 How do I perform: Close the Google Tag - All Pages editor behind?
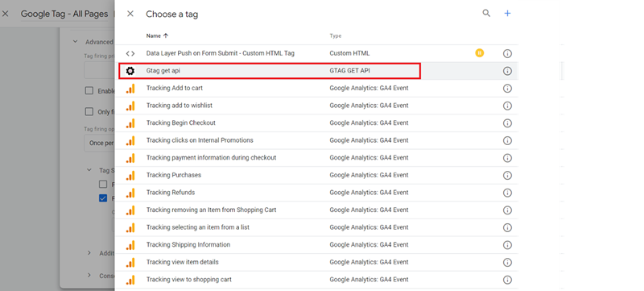coord(5,14)
